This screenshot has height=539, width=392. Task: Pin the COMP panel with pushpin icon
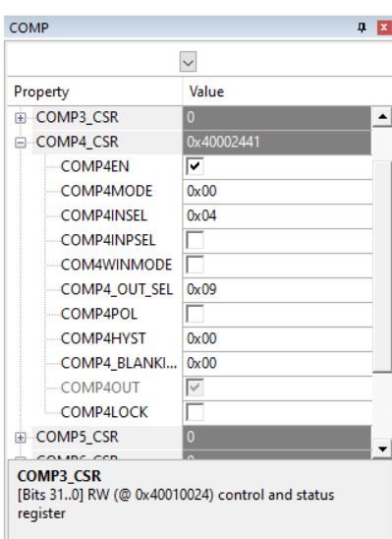362,28
